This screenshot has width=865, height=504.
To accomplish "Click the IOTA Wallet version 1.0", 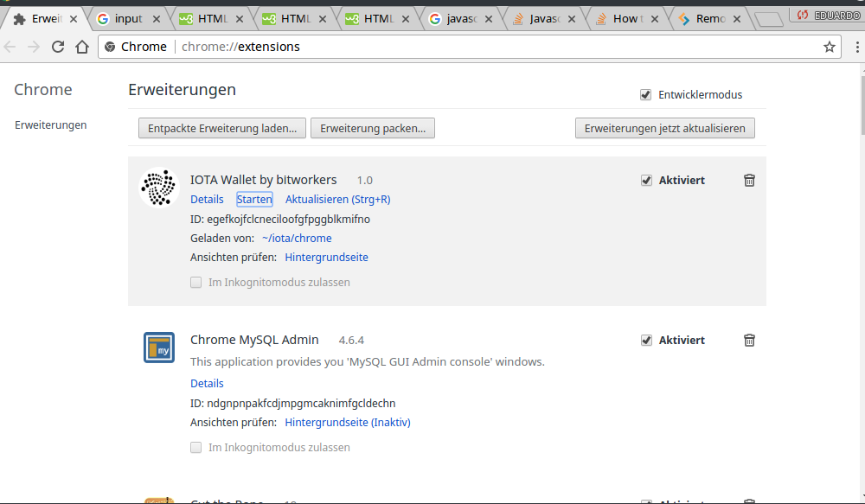I will click(365, 181).
